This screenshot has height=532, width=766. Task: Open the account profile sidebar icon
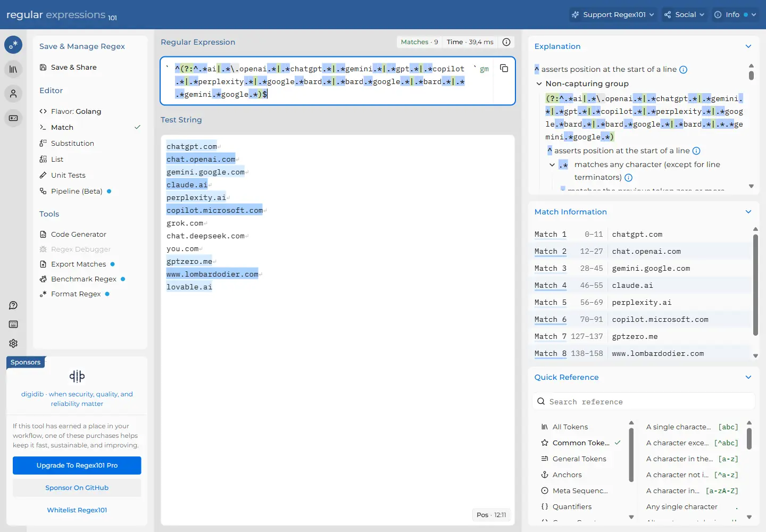[13, 94]
